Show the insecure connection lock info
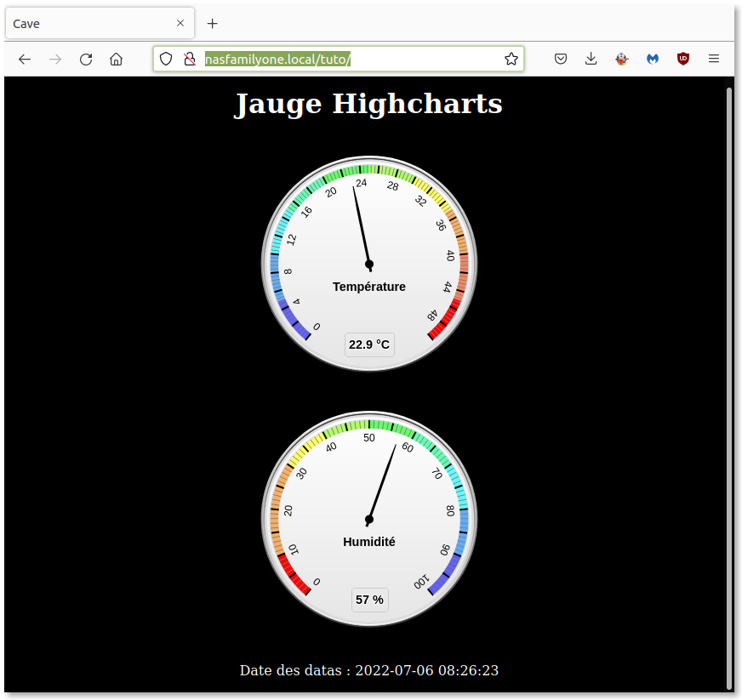This screenshot has height=700, width=742. pyautogui.click(x=190, y=60)
